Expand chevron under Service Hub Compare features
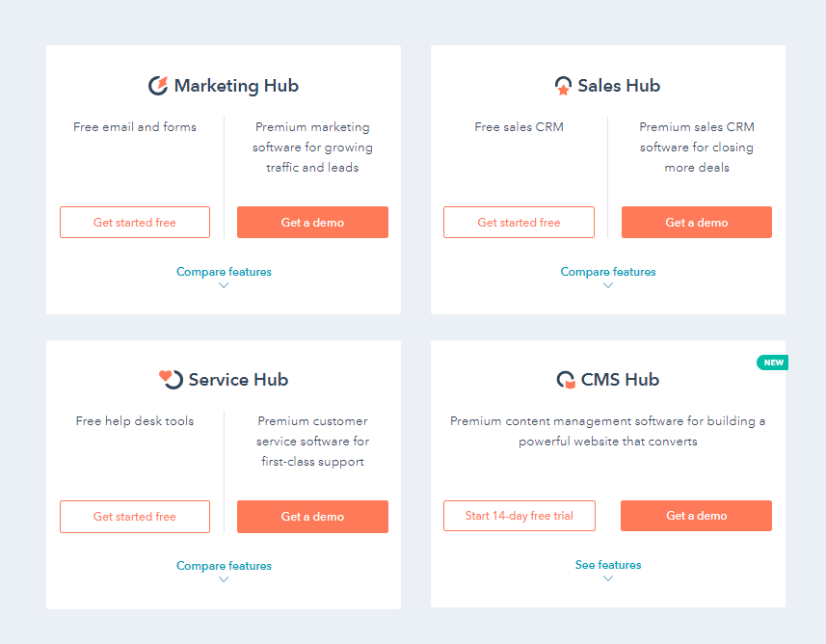The width and height of the screenshot is (826, 644). [x=224, y=579]
